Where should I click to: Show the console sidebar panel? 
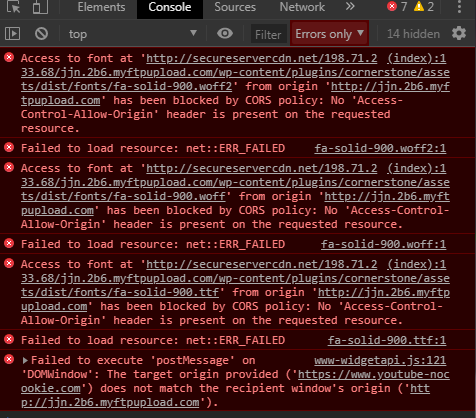pos(13,34)
